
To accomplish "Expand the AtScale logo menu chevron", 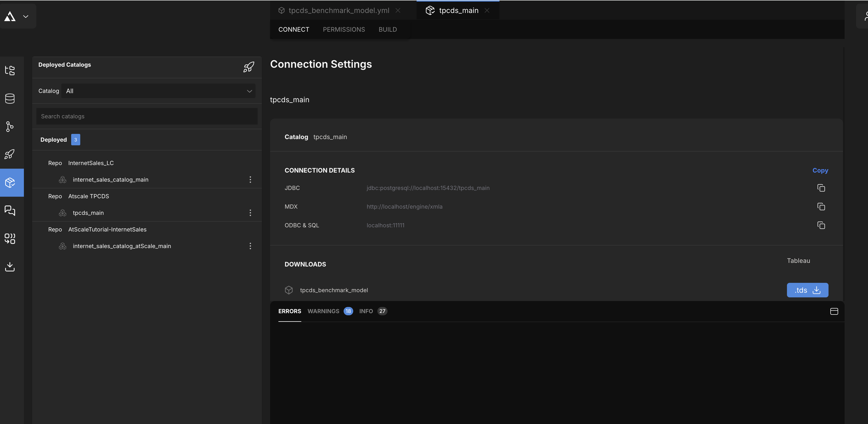I will pos(26,16).
